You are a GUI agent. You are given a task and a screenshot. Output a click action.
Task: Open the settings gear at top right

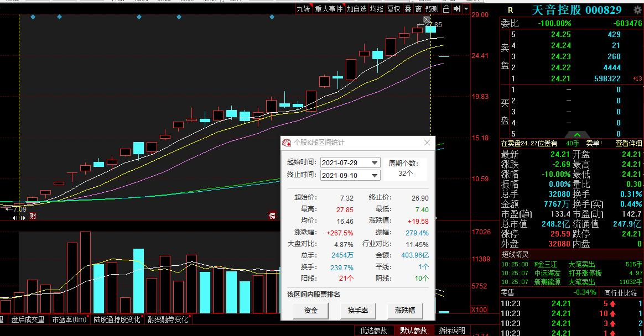[637, 9]
